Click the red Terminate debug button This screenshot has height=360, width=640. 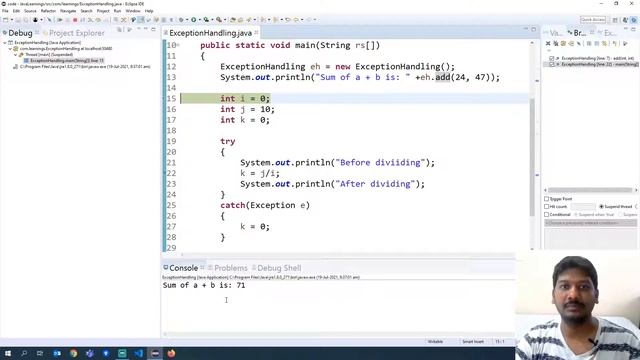click(x=75, y=20)
